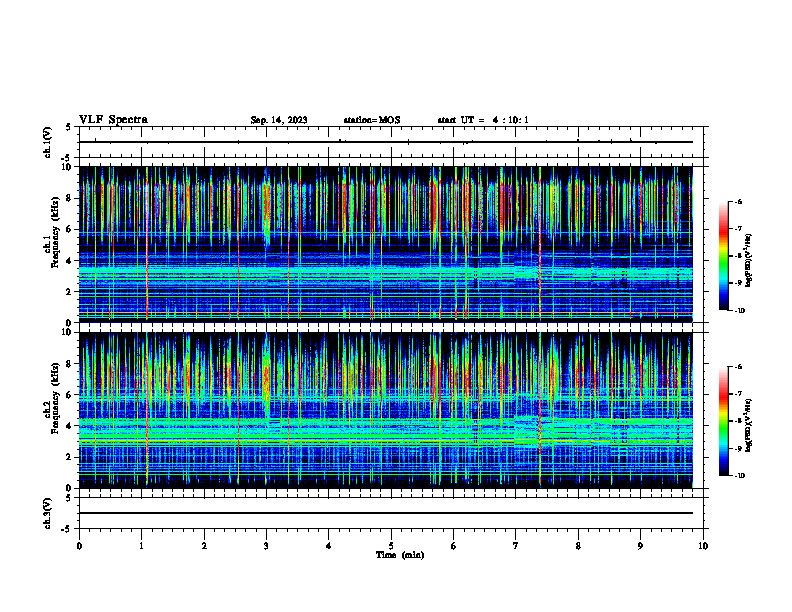
Task: Click the ch.1 frequency tick label "2"
Action: (x=68, y=292)
